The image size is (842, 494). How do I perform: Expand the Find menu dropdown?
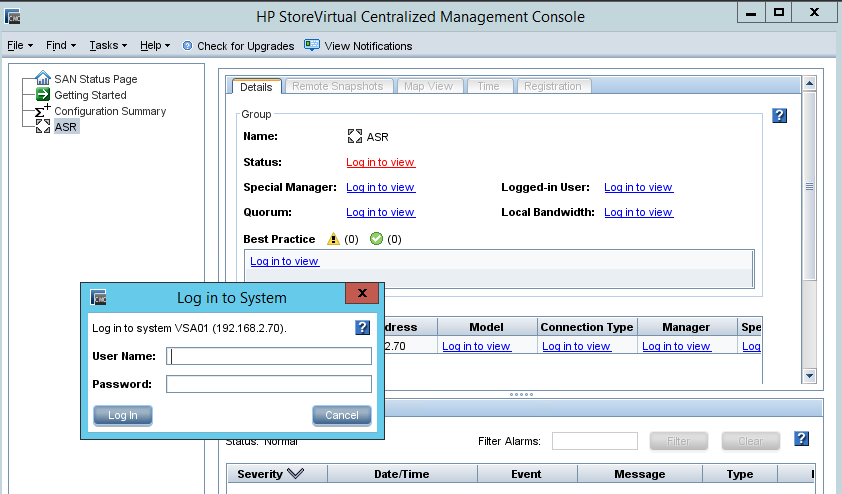click(x=60, y=46)
